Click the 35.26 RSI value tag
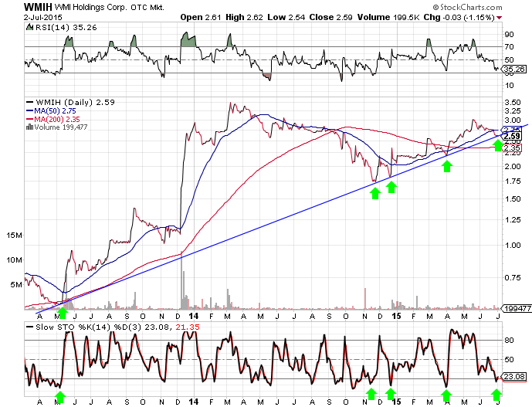Image resolution: width=532 pixels, height=407 pixels. pyautogui.click(x=514, y=70)
